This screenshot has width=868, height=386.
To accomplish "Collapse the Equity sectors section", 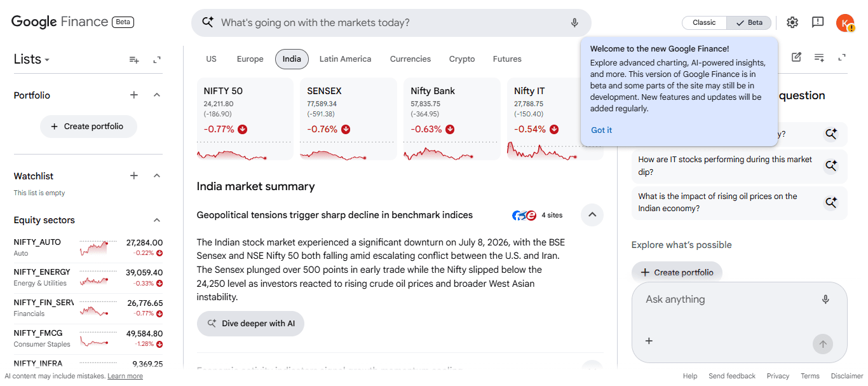I will tap(157, 220).
